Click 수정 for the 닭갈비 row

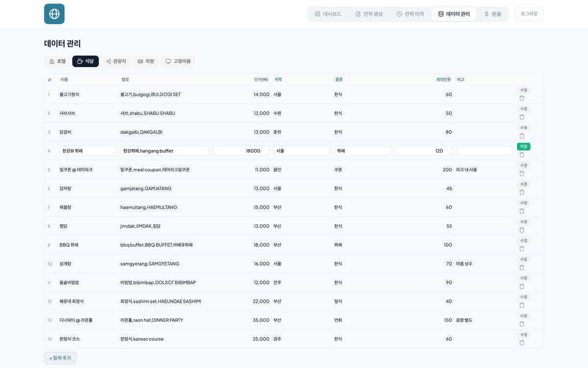pos(523,128)
